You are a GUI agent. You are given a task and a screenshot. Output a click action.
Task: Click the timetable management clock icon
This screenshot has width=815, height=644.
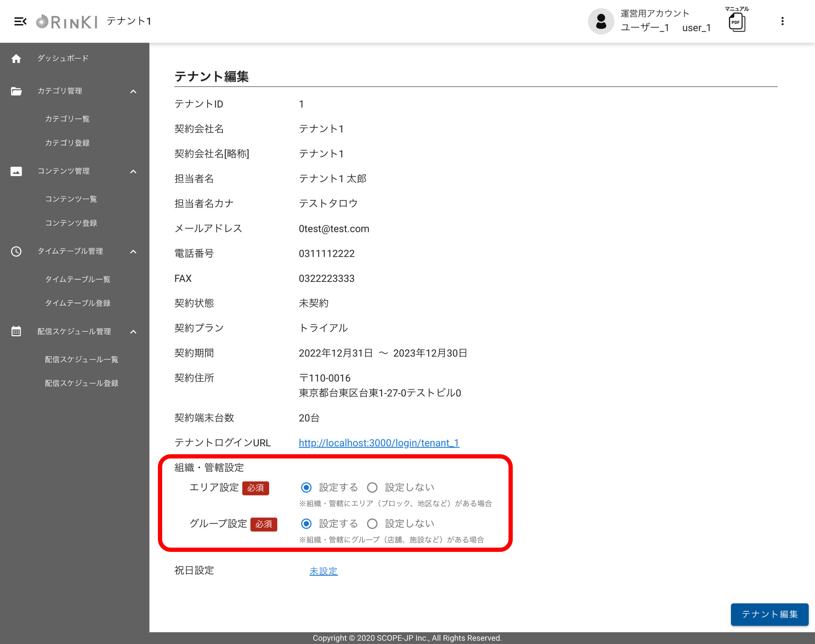[16, 251]
